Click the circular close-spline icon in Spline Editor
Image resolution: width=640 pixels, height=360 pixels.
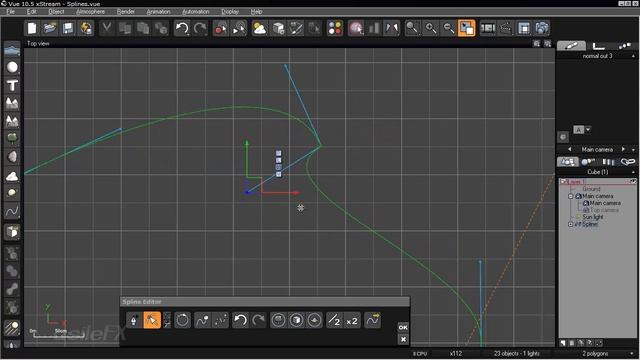click(x=182, y=320)
